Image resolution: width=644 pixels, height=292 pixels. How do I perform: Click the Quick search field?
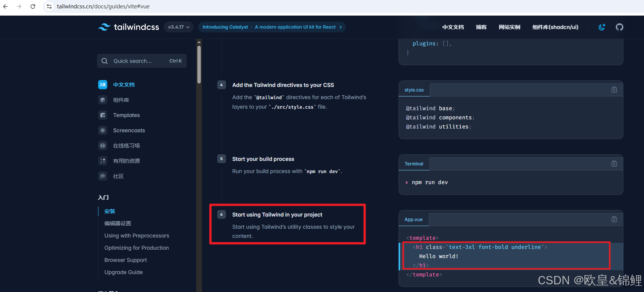[x=142, y=61]
